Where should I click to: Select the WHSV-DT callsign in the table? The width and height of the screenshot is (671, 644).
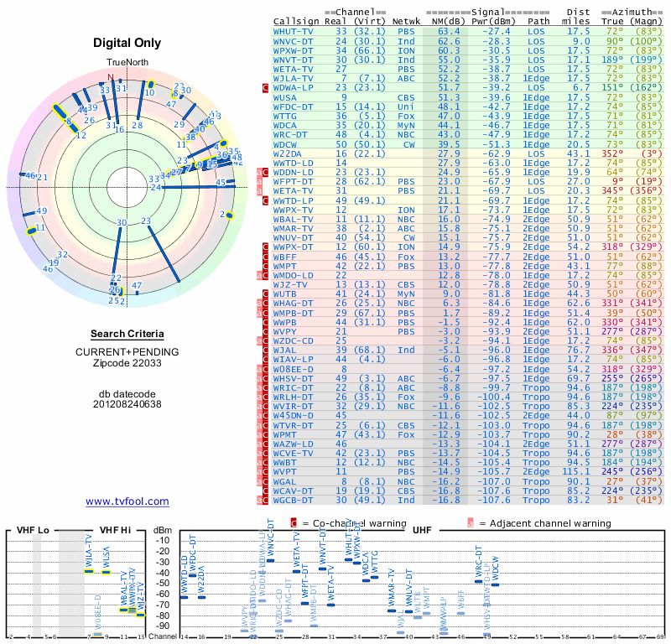293,379
